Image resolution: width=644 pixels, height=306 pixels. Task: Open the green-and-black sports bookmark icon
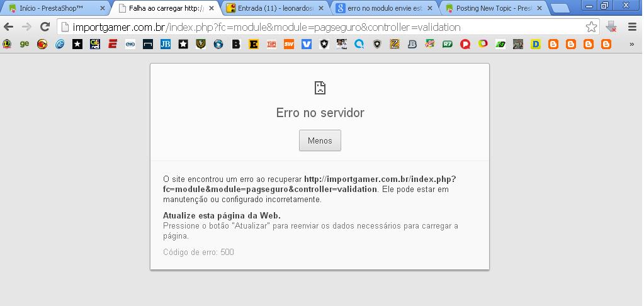[x=500, y=44]
